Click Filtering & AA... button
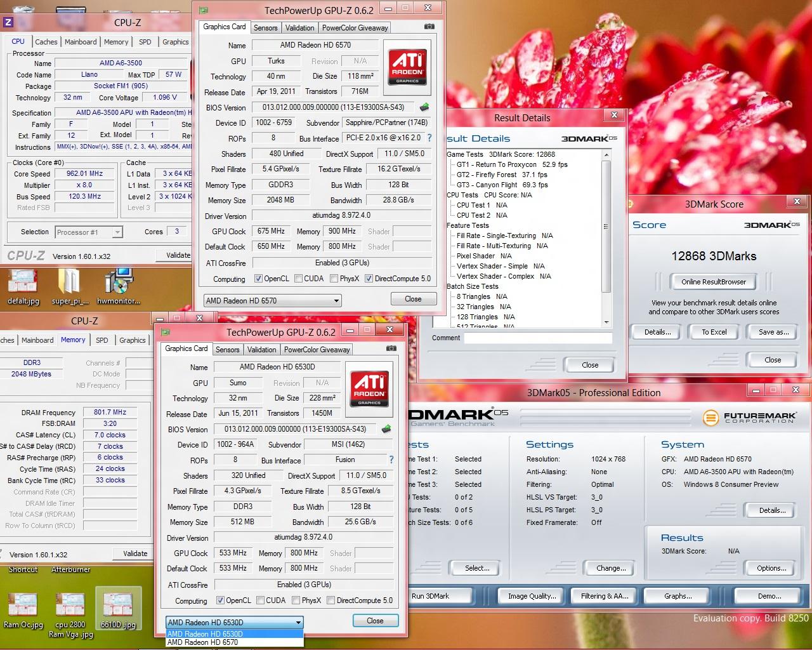 tap(605, 596)
